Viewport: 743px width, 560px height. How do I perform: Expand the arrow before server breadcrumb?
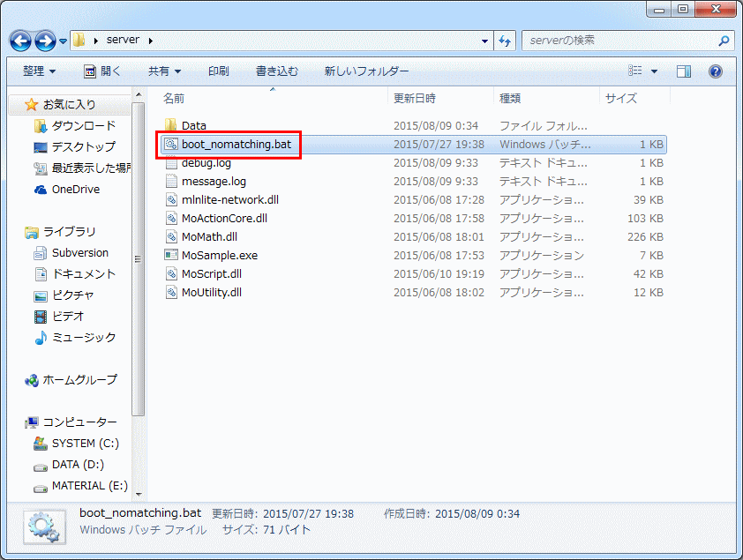pos(96,41)
